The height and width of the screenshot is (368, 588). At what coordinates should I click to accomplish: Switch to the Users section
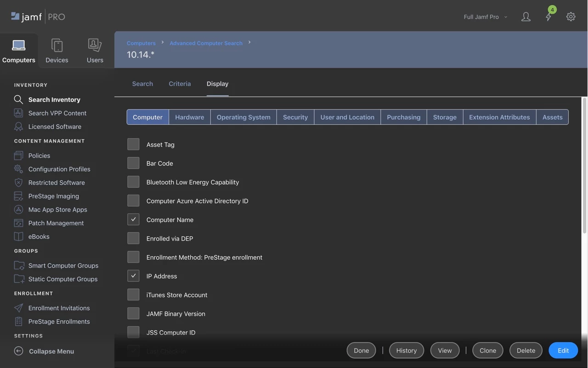tap(95, 51)
